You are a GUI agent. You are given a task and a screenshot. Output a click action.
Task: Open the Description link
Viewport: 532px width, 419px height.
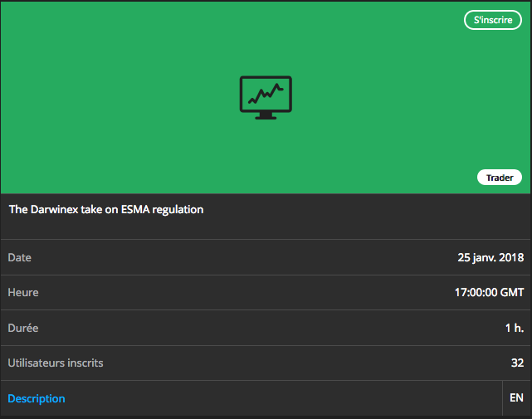[x=37, y=398]
